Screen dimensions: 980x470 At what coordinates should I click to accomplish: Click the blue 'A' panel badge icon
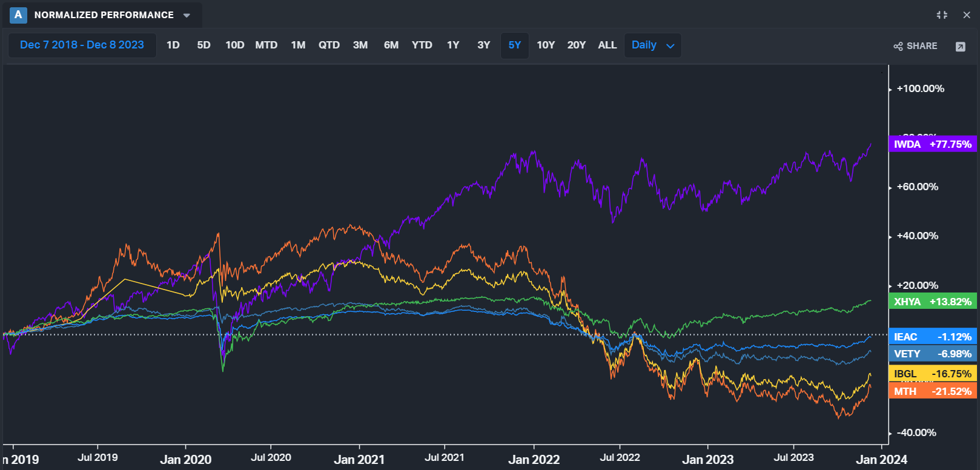tap(18, 15)
